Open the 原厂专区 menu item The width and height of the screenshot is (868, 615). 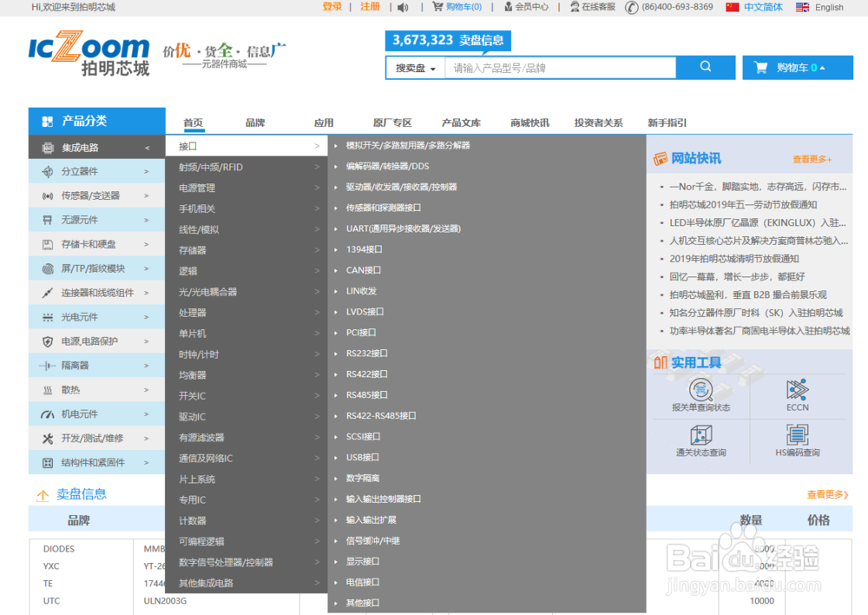[392, 122]
